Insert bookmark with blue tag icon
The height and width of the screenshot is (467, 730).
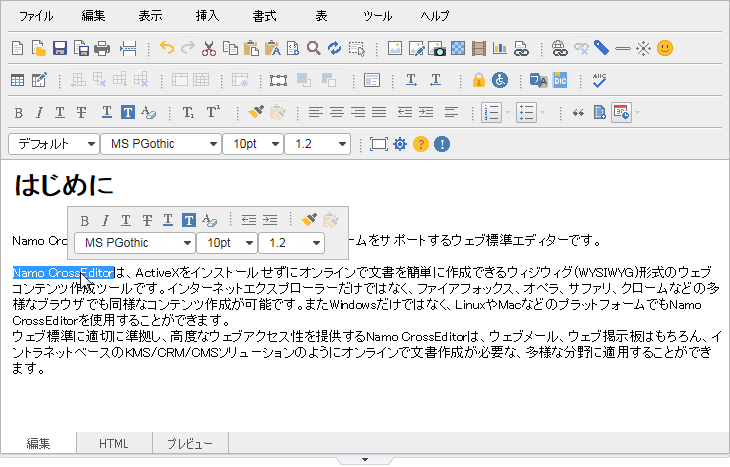(x=602, y=48)
